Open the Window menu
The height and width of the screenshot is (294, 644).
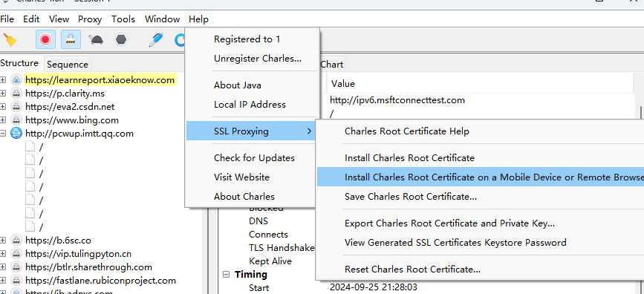click(x=162, y=19)
